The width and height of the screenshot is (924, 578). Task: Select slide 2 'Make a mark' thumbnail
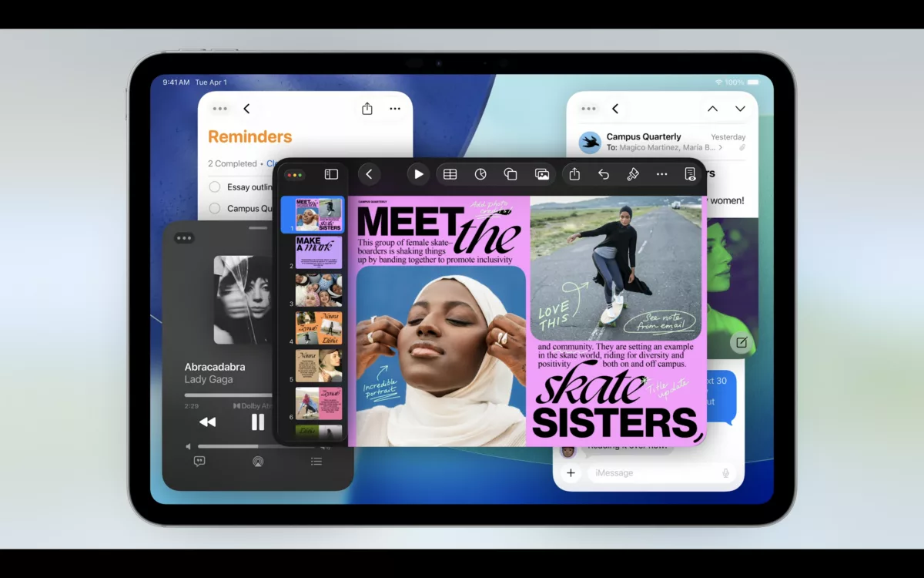click(x=319, y=252)
